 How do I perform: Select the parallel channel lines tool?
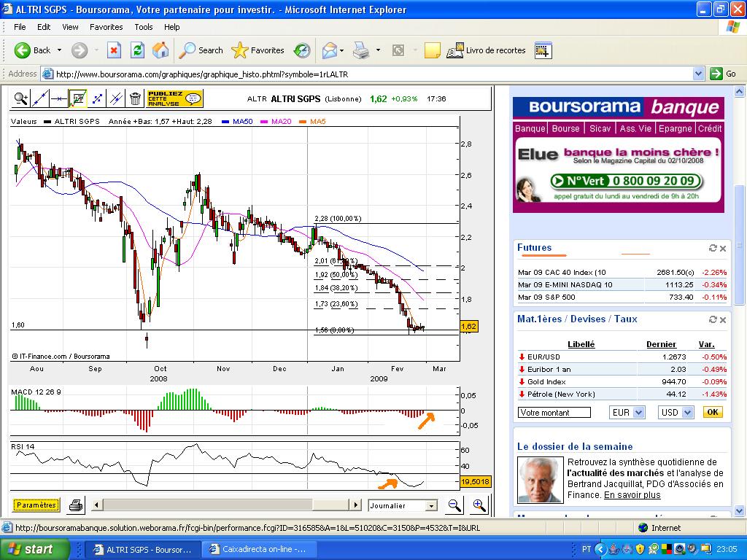tap(116, 98)
